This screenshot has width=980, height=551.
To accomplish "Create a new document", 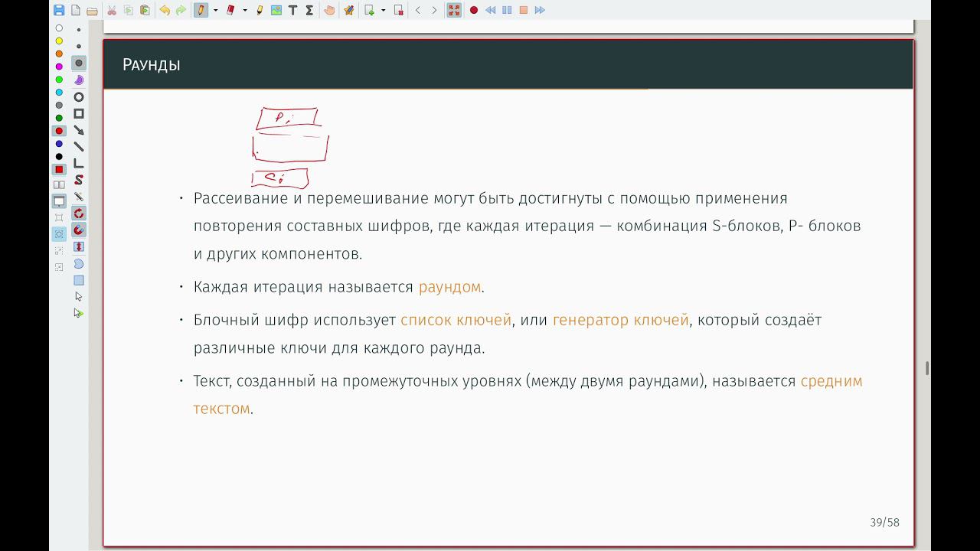I will coord(75,11).
